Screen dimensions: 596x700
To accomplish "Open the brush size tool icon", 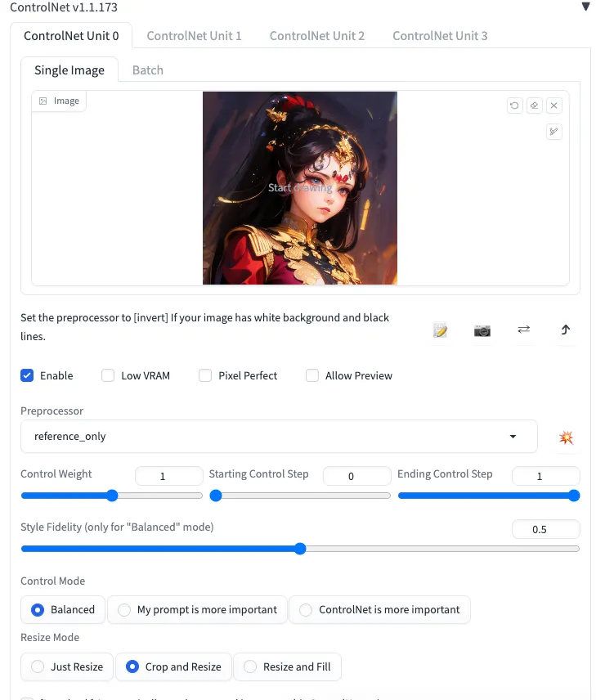I will point(554,132).
